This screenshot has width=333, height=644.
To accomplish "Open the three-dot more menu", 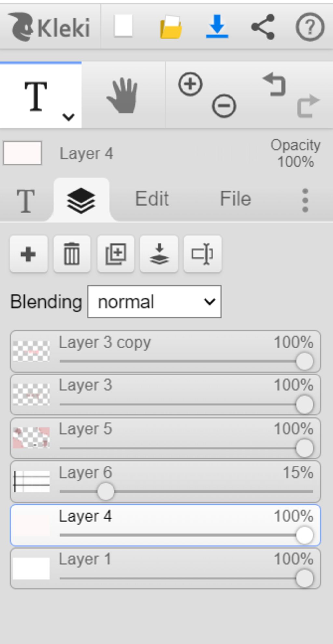I will (305, 200).
